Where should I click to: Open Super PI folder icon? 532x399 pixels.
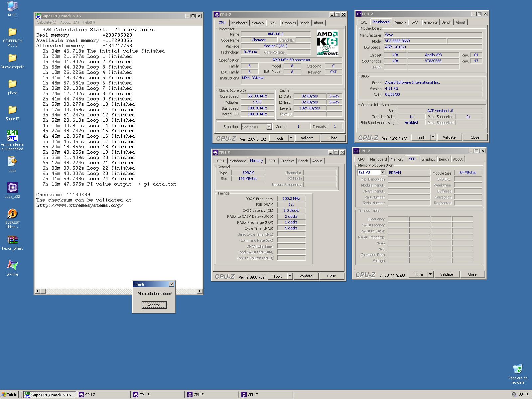click(12, 110)
